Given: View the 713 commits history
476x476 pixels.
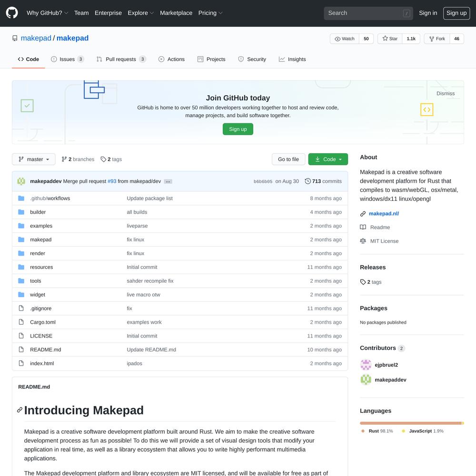Looking at the screenshot, I should click(x=323, y=181).
